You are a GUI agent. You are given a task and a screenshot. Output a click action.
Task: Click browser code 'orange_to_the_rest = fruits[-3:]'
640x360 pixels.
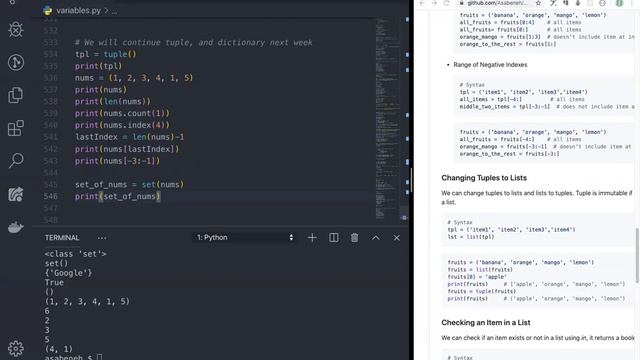[x=509, y=154]
